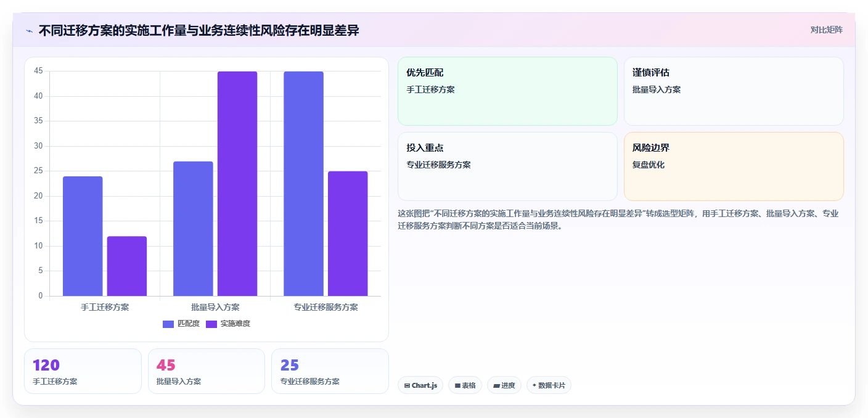
Task: Click 专业迁移服务方案 text in 投入重点 card
Action: pyautogui.click(x=438, y=165)
